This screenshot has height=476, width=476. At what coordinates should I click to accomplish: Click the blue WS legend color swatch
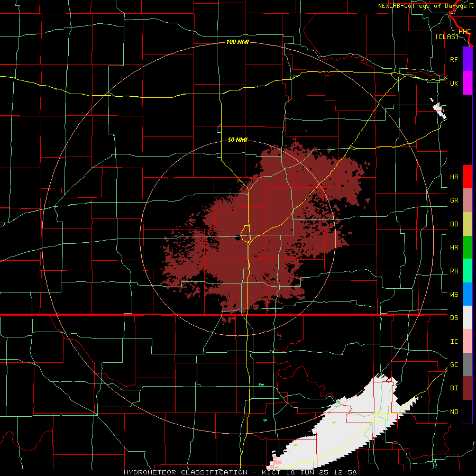467,294
